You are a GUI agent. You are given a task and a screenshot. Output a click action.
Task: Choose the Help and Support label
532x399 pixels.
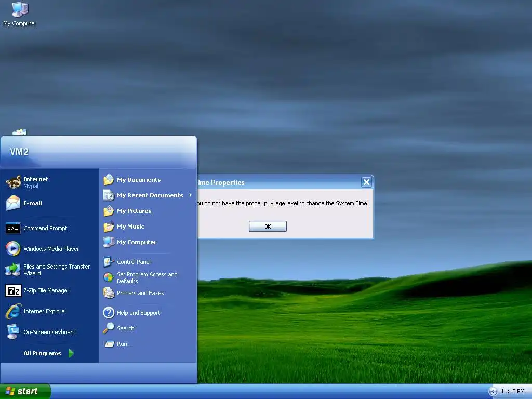pos(138,313)
